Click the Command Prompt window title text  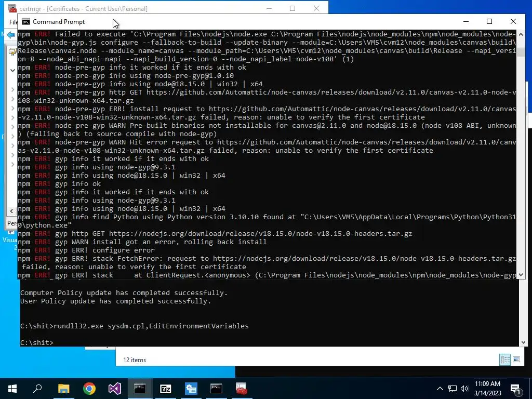[59, 22]
